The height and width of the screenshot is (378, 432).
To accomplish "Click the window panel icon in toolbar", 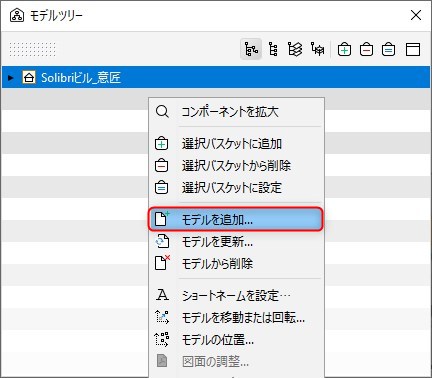I will click(413, 50).
